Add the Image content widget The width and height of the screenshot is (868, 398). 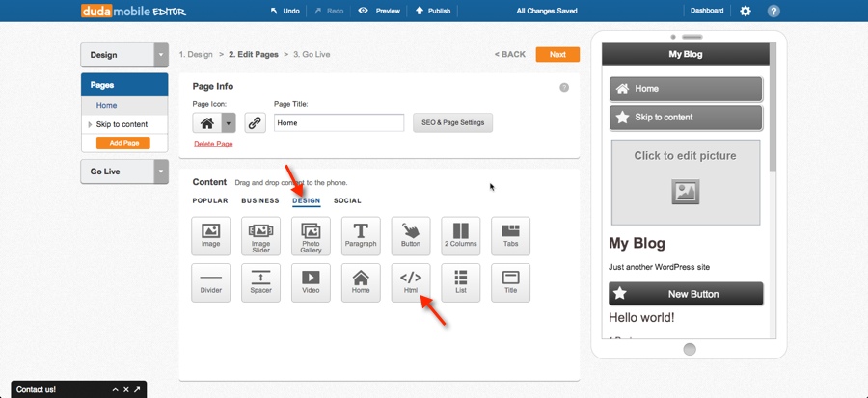[211, 236]
